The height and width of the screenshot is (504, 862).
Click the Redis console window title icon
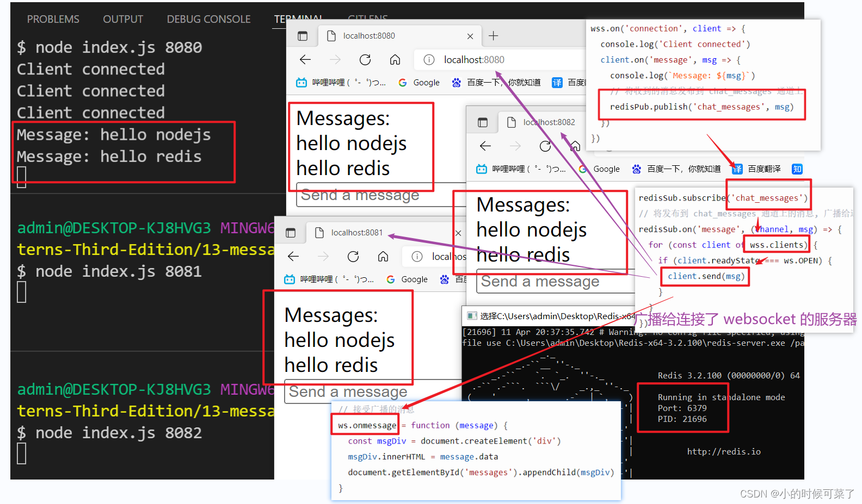click(x=472, y=316)
